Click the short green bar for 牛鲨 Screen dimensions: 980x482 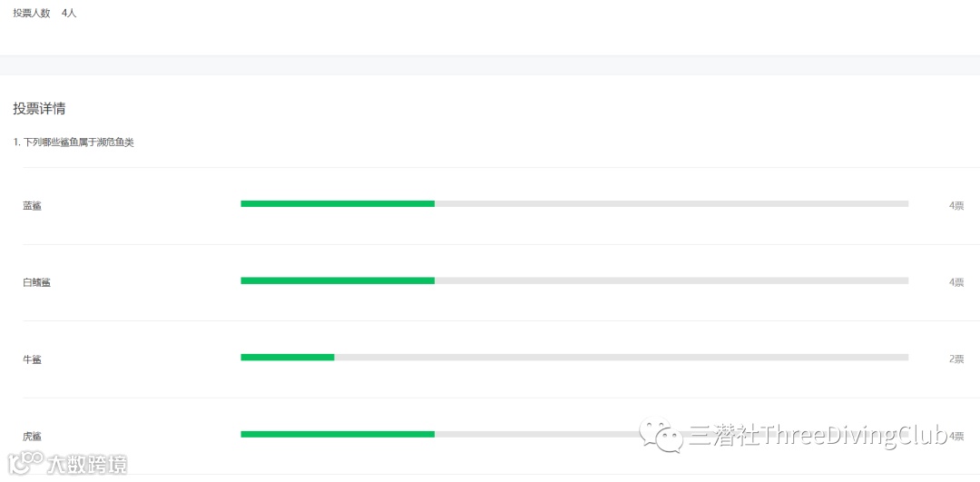click(x=288, y=358)
